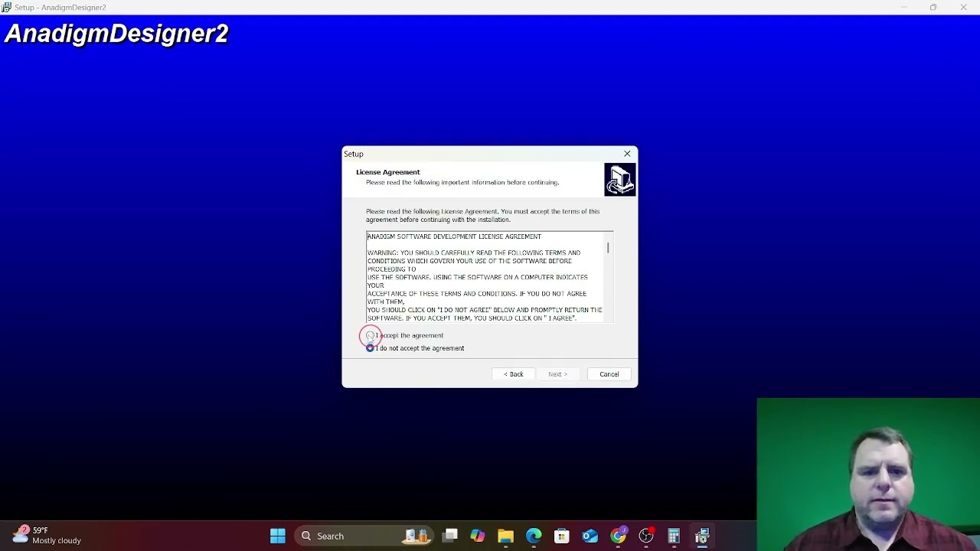The image size is (980, 551).
Task: Click the Next button in Setup
Action: (558, 374)
